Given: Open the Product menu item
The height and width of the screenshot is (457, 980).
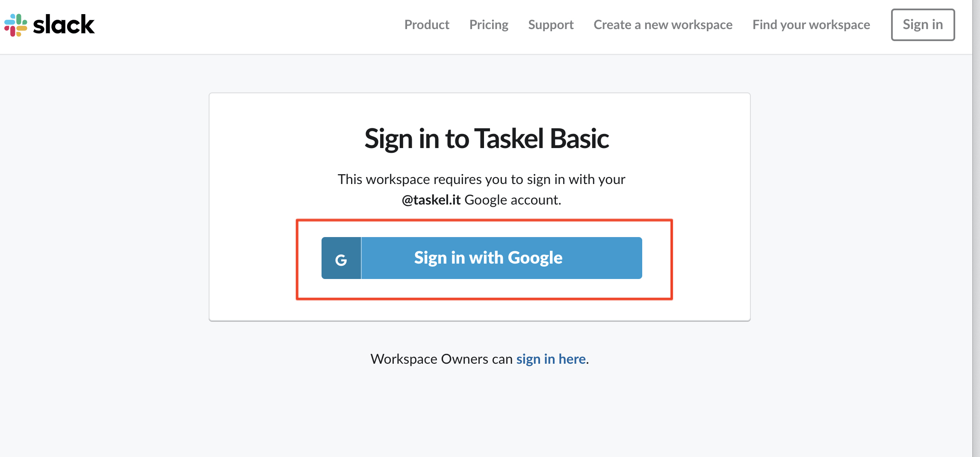Looking at the screenshot, I should [x=427, y=25].
